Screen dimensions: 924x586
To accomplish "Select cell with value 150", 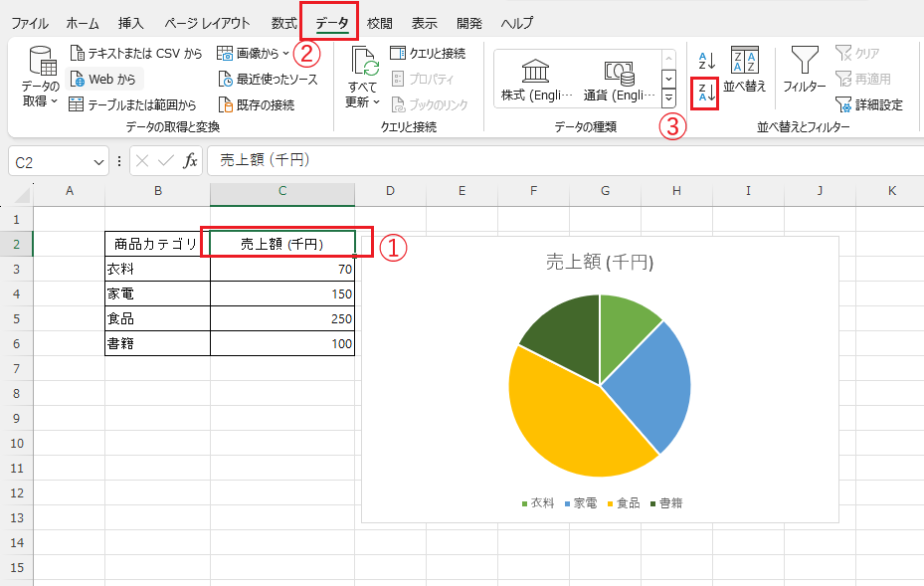I will coord(282,293).
